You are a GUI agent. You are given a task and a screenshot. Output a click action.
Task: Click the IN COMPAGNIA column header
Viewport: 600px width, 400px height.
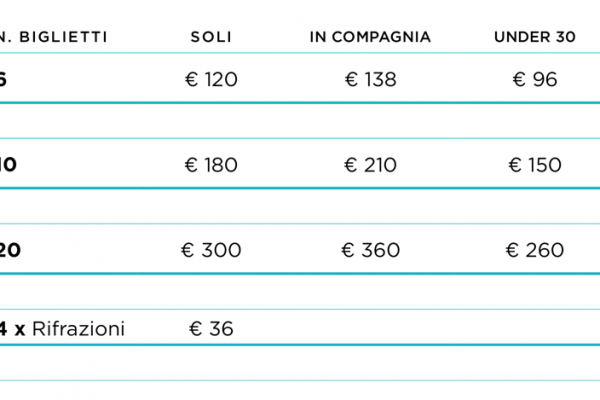pyautogui.click(x=370, y=37)
